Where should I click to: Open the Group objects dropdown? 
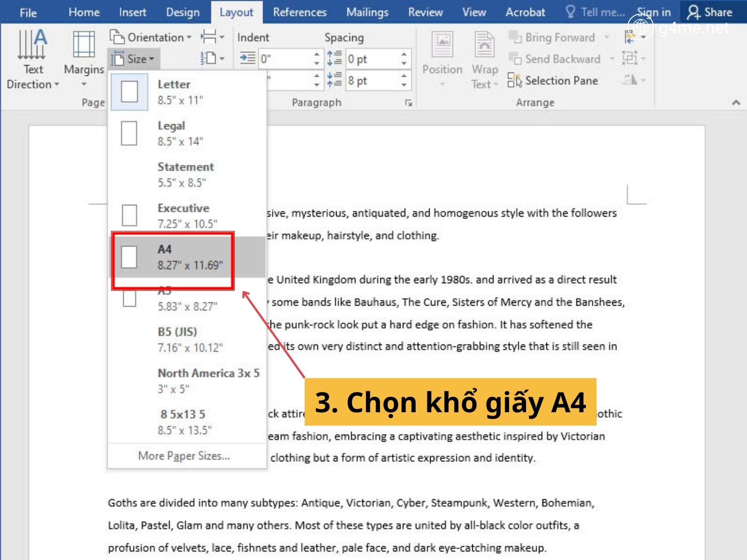point(634,58)
